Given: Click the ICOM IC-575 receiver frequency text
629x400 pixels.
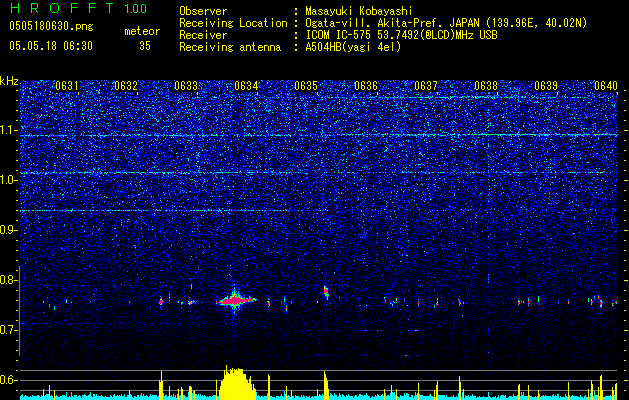Looking at the screenshot, I should coord(401,35).
